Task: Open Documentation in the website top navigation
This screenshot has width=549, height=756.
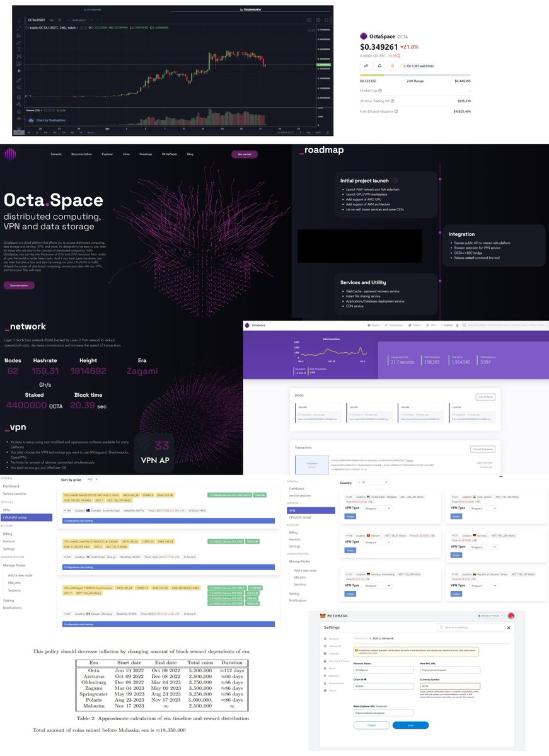Action: (x=81, y=154)
